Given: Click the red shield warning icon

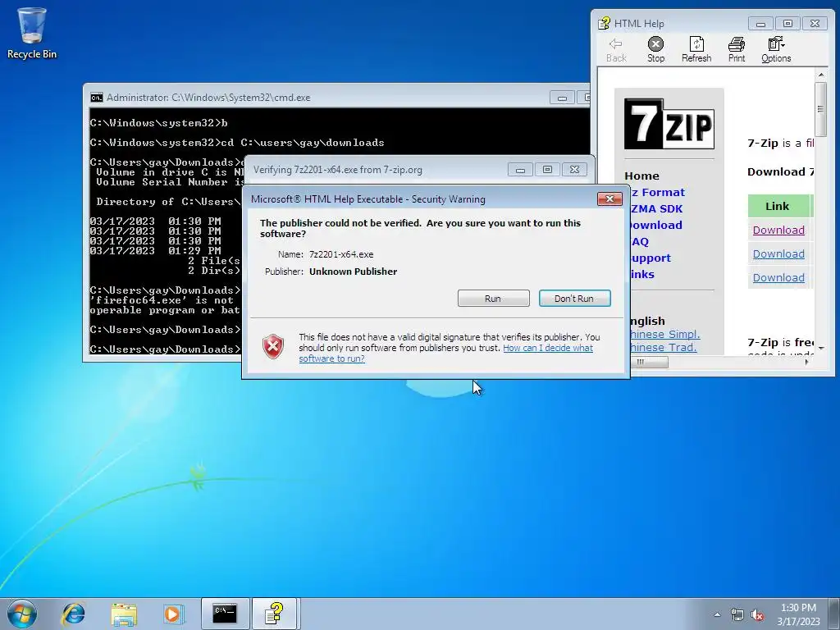Looking at the screenshot, I should (x=272, y=347).
